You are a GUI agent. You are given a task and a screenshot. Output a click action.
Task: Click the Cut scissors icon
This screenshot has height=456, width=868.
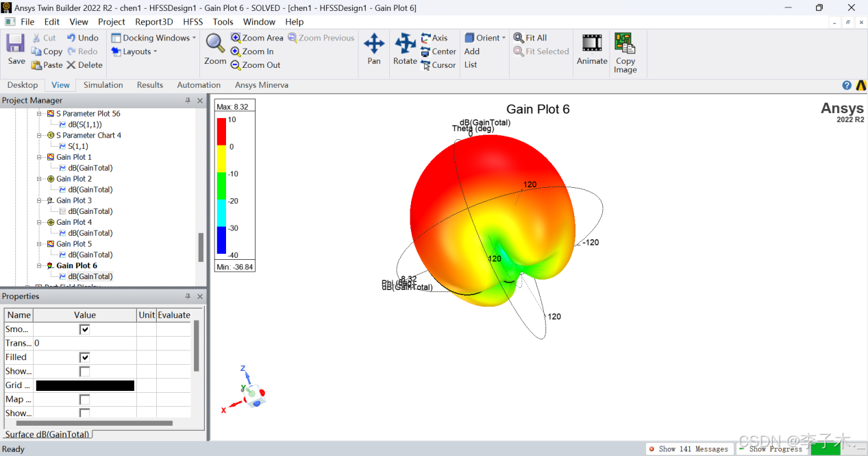[x=36, y=38]
